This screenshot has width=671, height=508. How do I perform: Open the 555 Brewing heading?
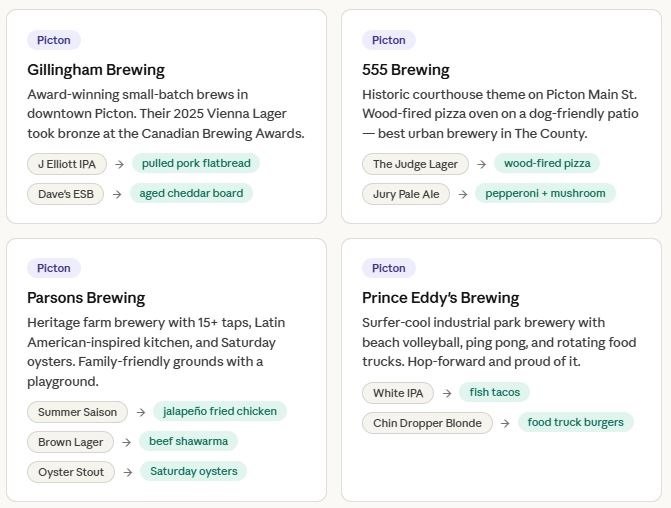pyautogui.click(x=405, y=70)
